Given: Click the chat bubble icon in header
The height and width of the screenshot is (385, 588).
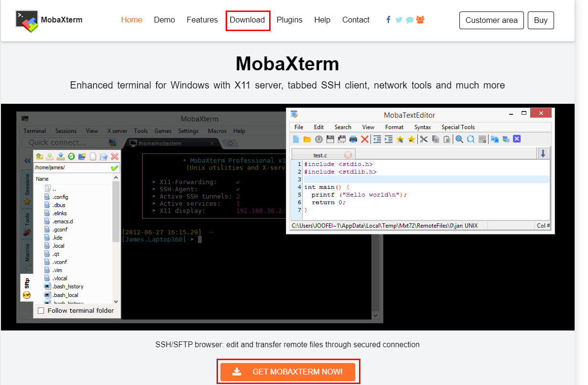Looking at the screenshot, I should pyautogui.click(x=410, y=20).
